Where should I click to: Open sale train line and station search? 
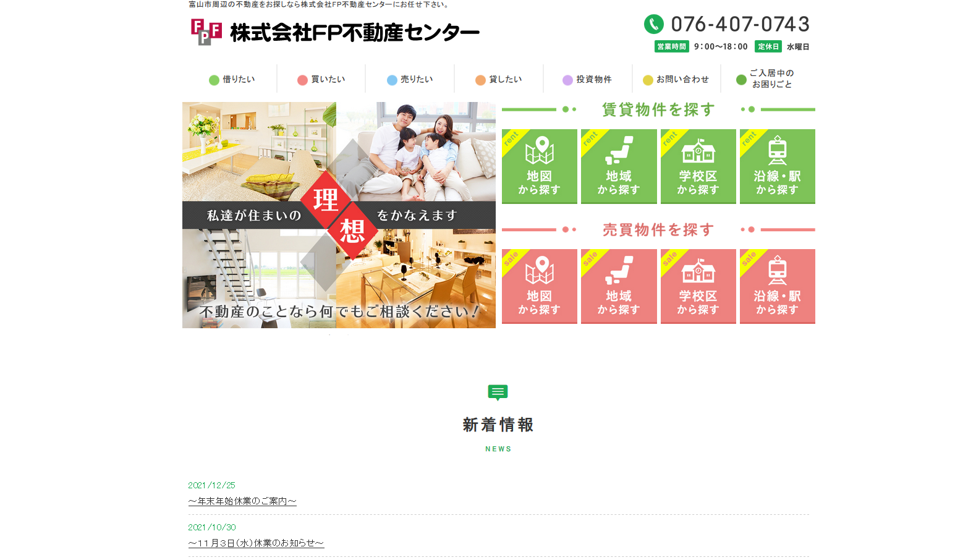(777, 286)
